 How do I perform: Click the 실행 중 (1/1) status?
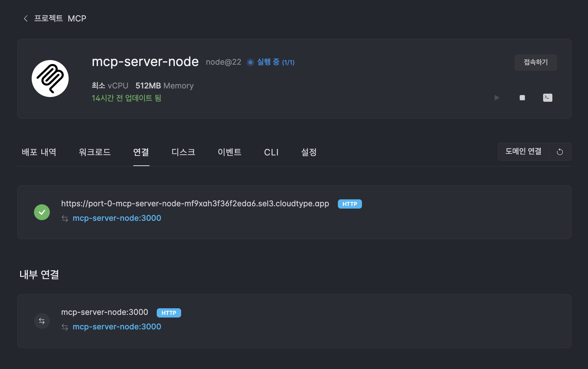(x=276, y=62)
